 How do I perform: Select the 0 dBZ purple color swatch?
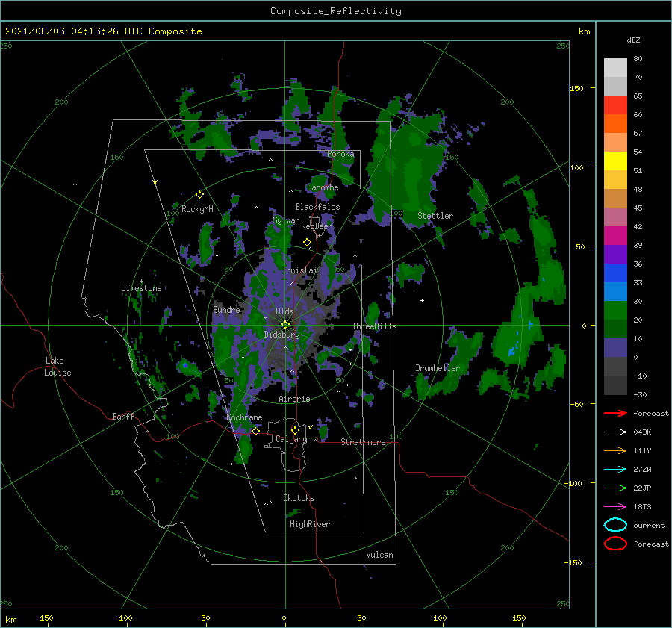[615, 347]
